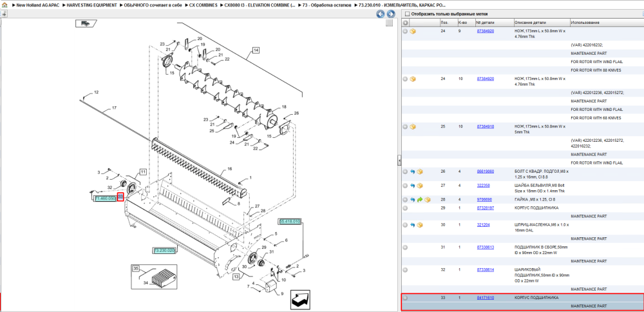Select callout 14 on the diagram
The width and height of the screenshot is (644, 312).
256,50
